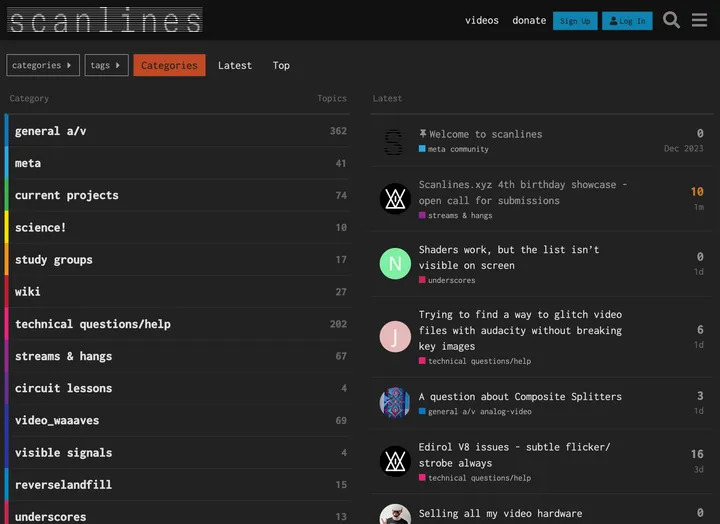Expand the tags dropdown

pyautogui.click(x=106, y=65)
